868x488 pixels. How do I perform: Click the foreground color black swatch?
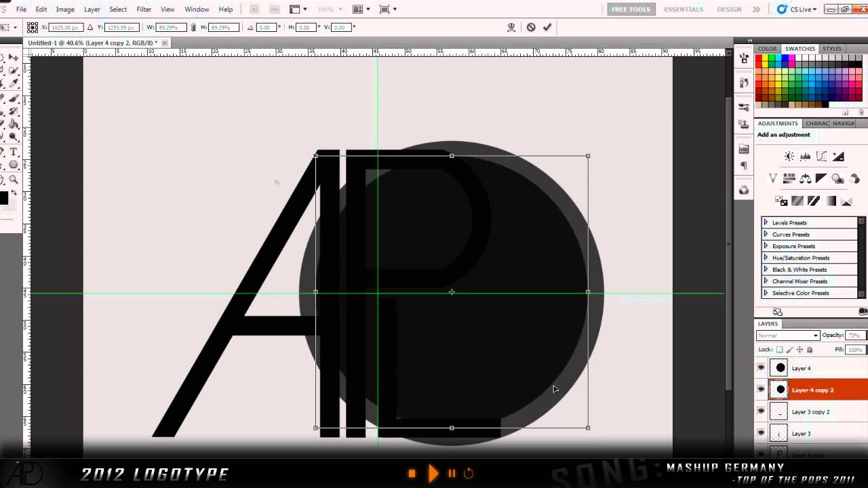pos(3,198)
